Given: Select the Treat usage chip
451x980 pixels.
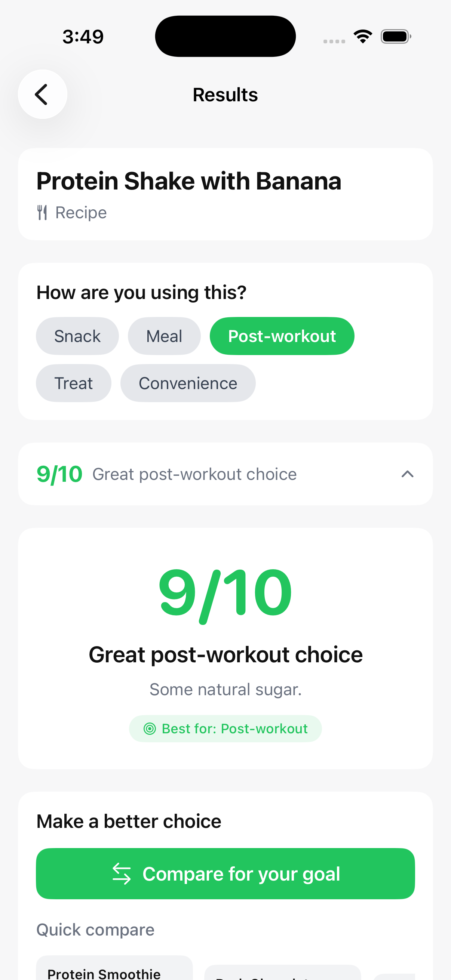Looking at the screenshot, I should (x=73, y=383).
